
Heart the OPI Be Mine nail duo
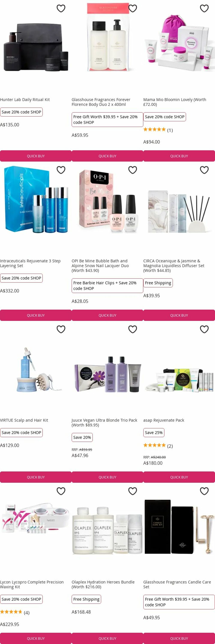point(133,170)
